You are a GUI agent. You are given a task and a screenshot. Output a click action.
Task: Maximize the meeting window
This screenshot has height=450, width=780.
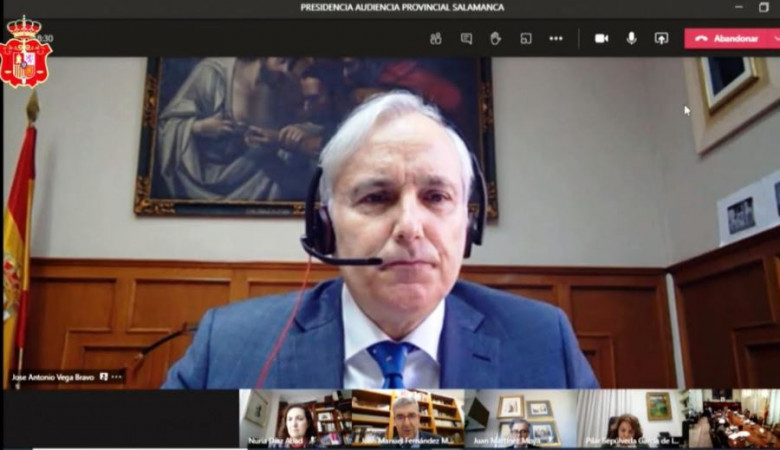pos(764,7)
